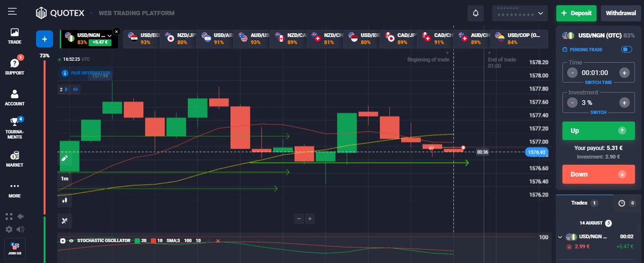Click the green Stochastic color swatch 20
The height and width of the screenshot is (263, 644).
[138, 240]
